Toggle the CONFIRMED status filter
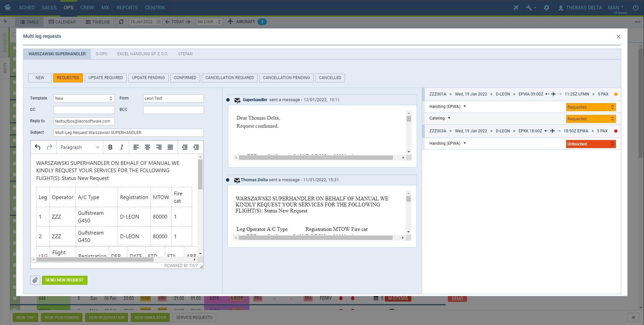Viewport: 644px width, 325px height. [x=185, y=78]
